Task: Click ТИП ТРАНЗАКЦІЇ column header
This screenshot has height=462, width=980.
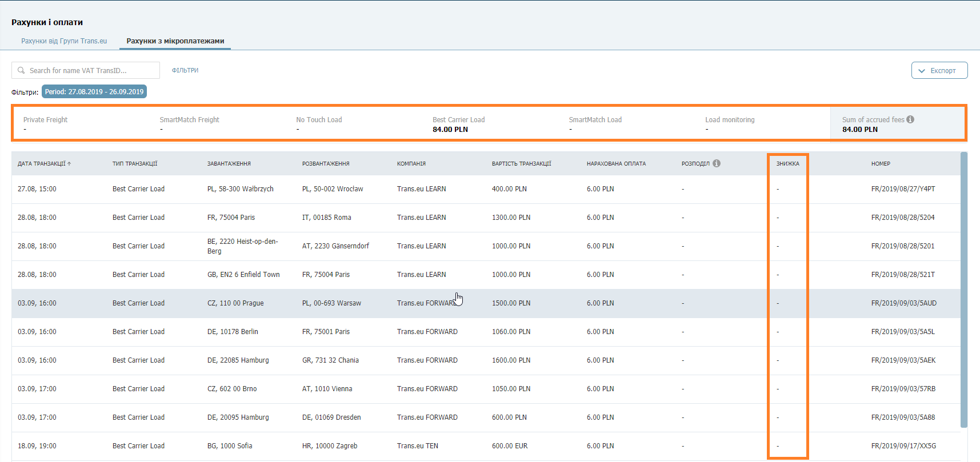Action: point(135,163)
